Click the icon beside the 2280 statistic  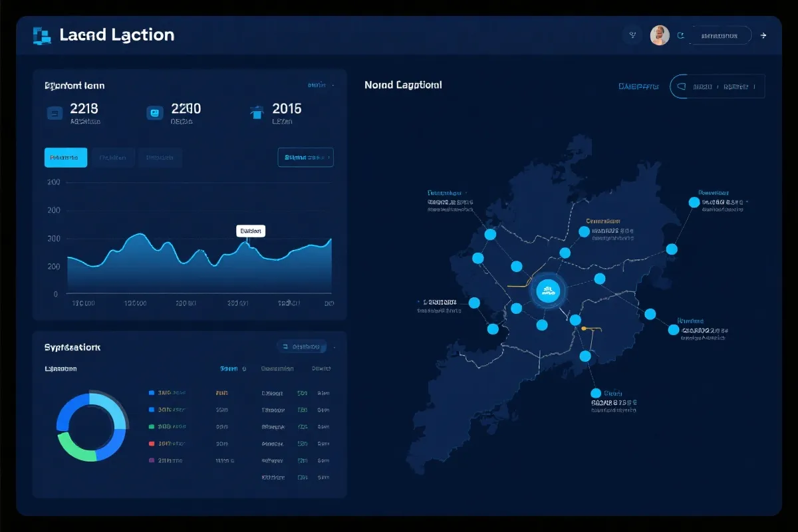coord(154,113)
